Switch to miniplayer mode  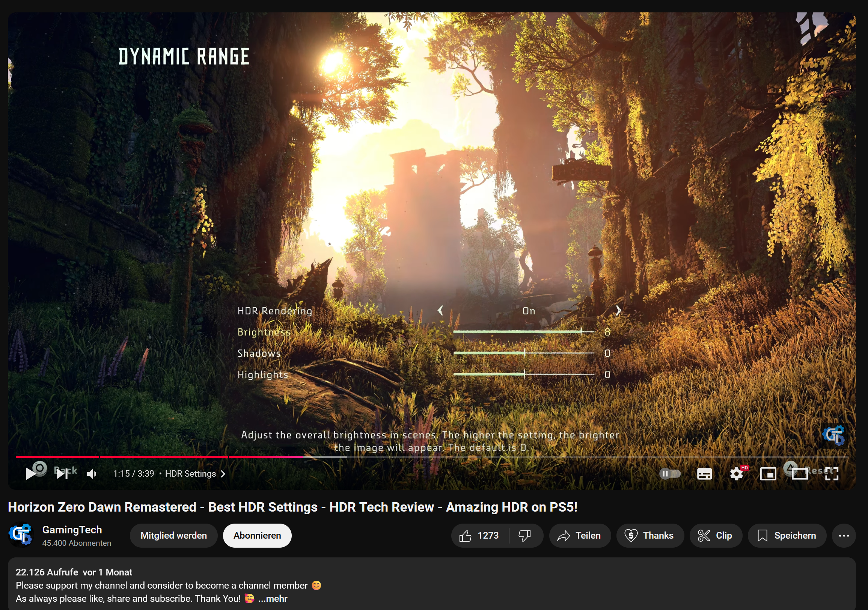768,474
